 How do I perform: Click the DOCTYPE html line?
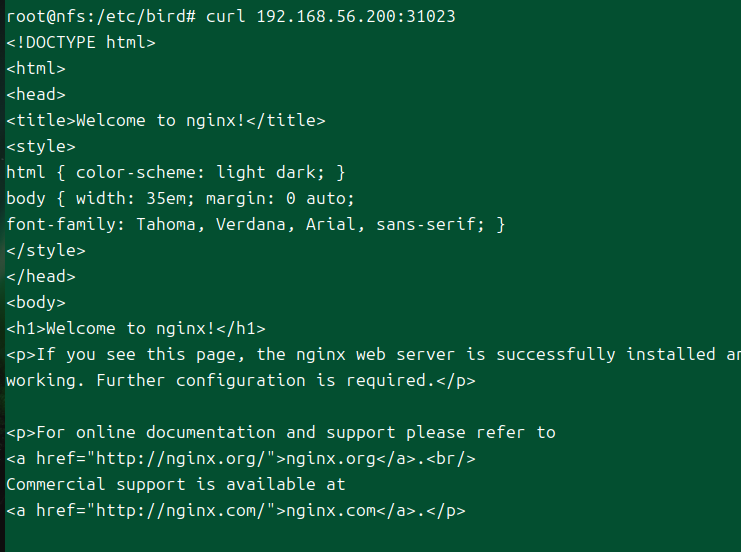[81, 43]
